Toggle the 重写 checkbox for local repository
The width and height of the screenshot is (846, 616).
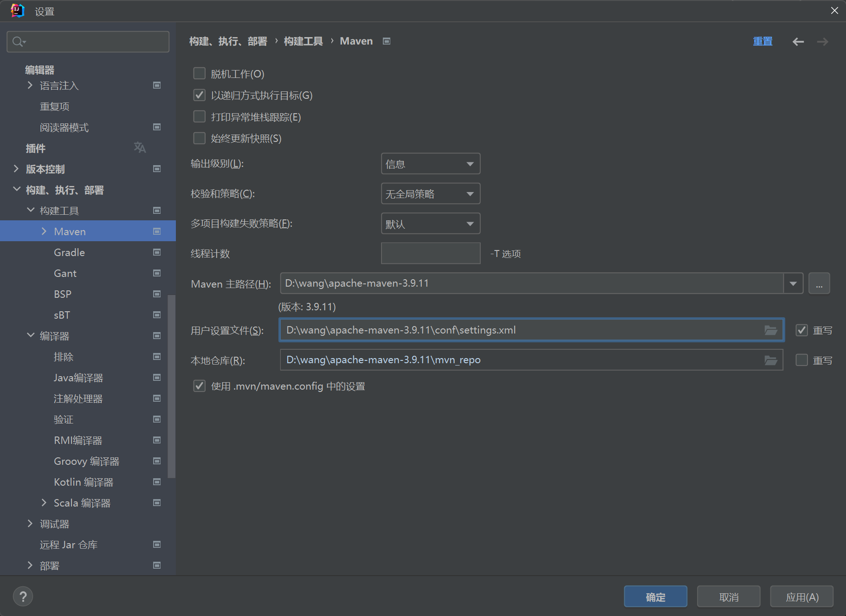[801, 360]
